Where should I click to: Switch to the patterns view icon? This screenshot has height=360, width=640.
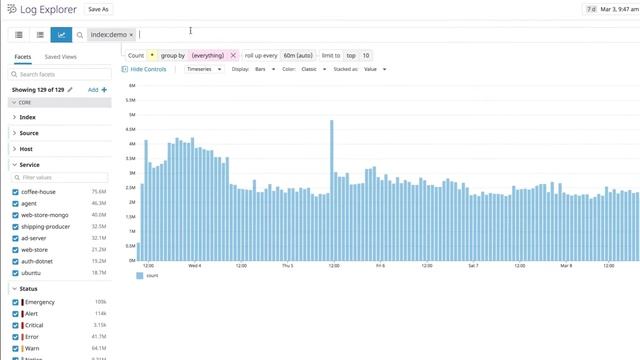pyautogui.click(x=40, y=35)
